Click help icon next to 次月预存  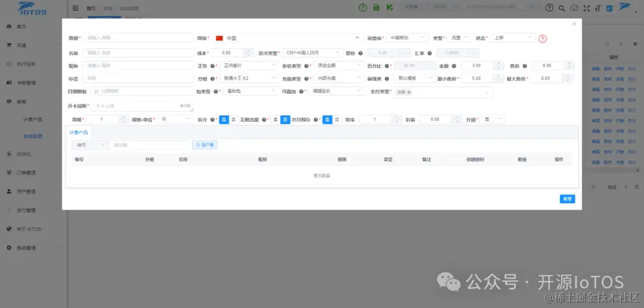pyautogui.click(x=316, y=119)
